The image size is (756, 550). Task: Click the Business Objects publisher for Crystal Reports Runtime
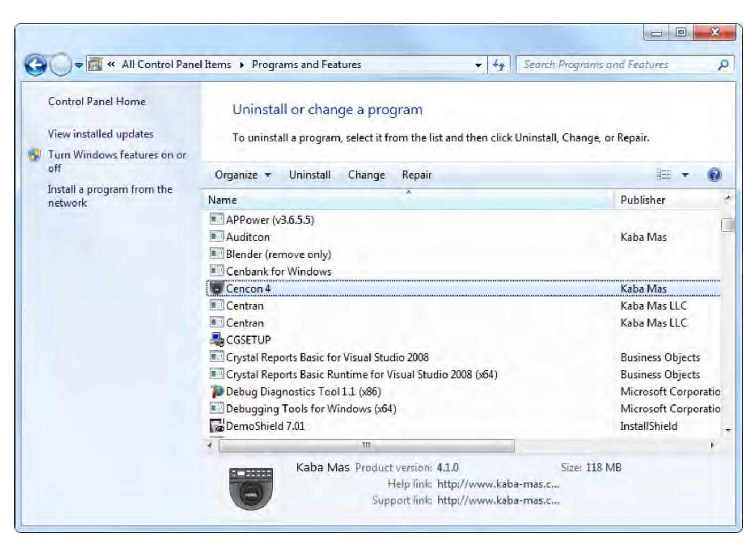[660, 375]
